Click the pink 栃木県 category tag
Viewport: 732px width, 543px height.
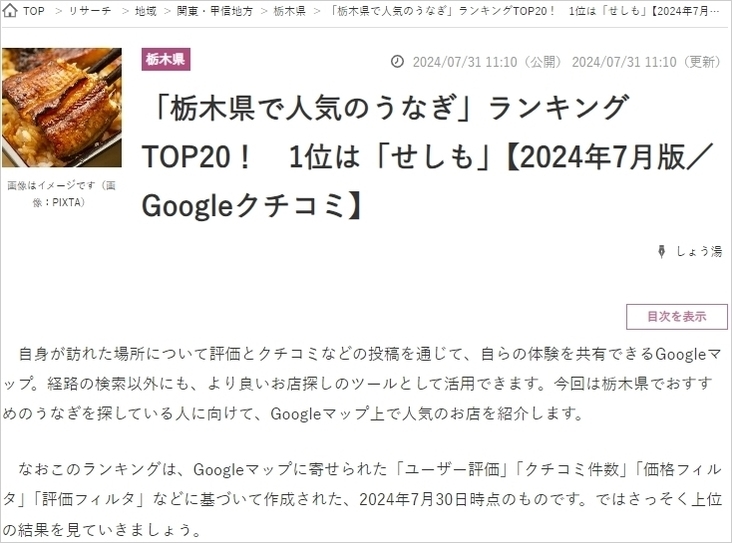click(166, 59)
